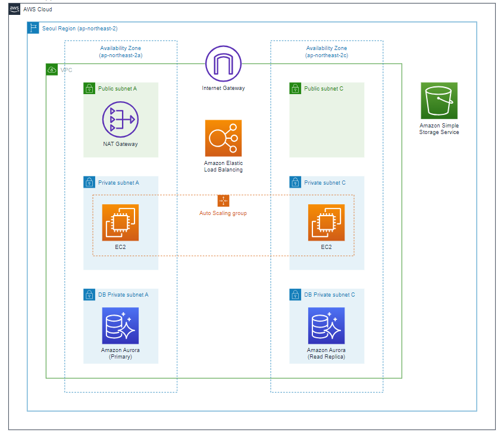Click the EC2 icon in Private subnet C
The height and width of the screenshot is (436, 504).
tap(326, 223)
